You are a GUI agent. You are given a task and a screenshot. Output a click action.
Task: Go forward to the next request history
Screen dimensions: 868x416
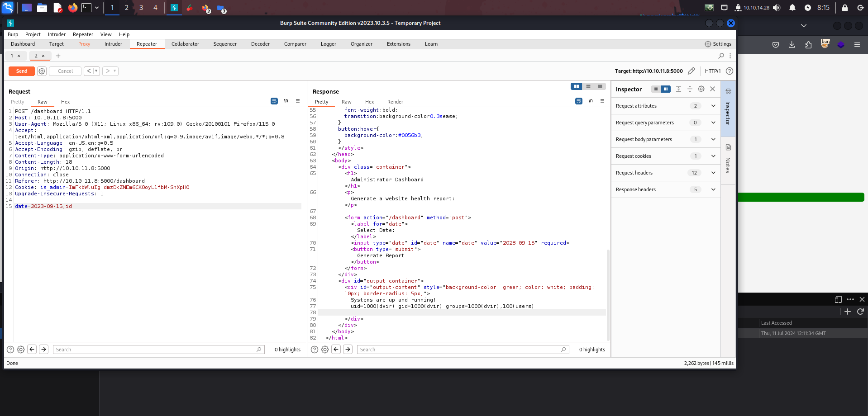(x=107, y=71)
